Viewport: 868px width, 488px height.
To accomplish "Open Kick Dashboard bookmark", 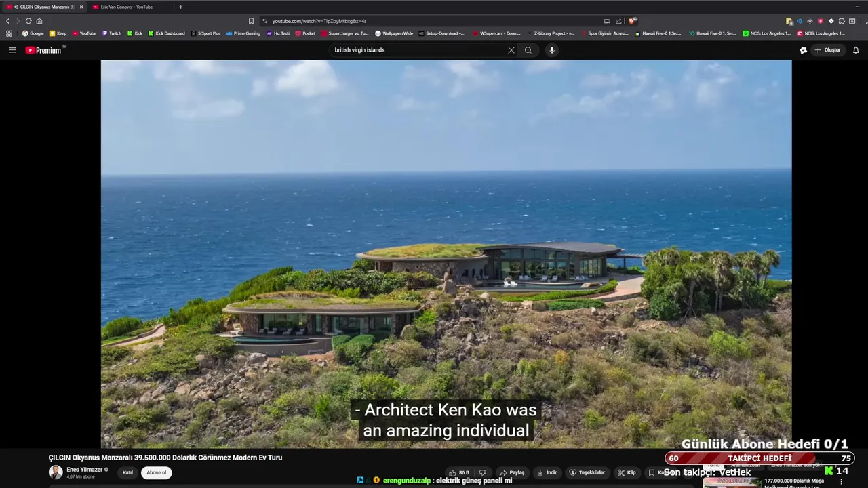I will click(x=166, y=33).
